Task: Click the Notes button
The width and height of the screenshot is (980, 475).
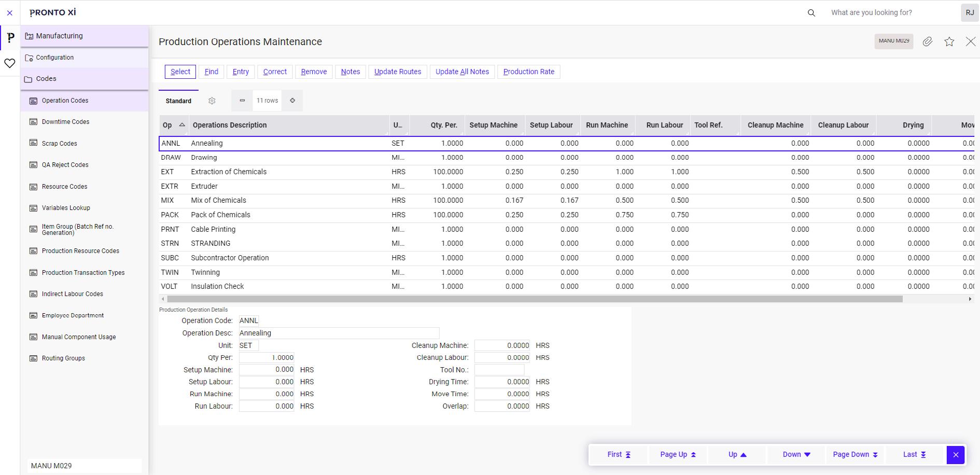Action: point(351,72)
